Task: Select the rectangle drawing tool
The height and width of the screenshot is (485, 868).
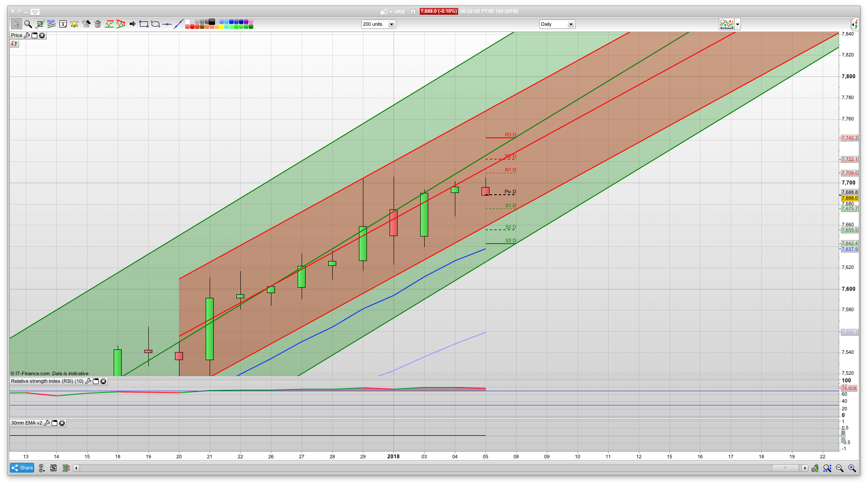Action: 144,24
